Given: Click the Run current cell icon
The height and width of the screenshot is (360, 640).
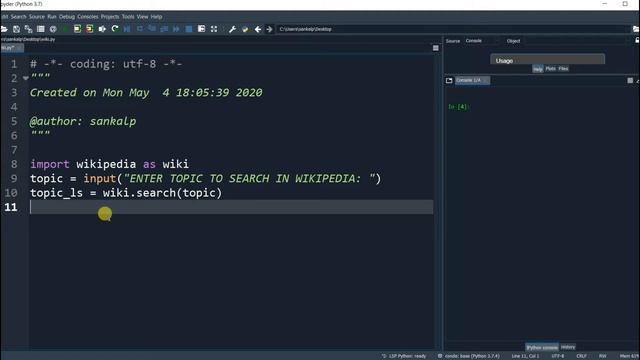Looking at the screenshot, I should 77,29.
